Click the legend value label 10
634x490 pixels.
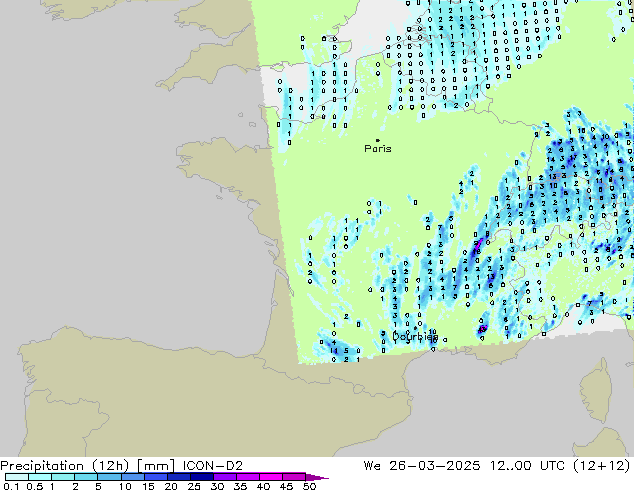(x=125, y=486)
